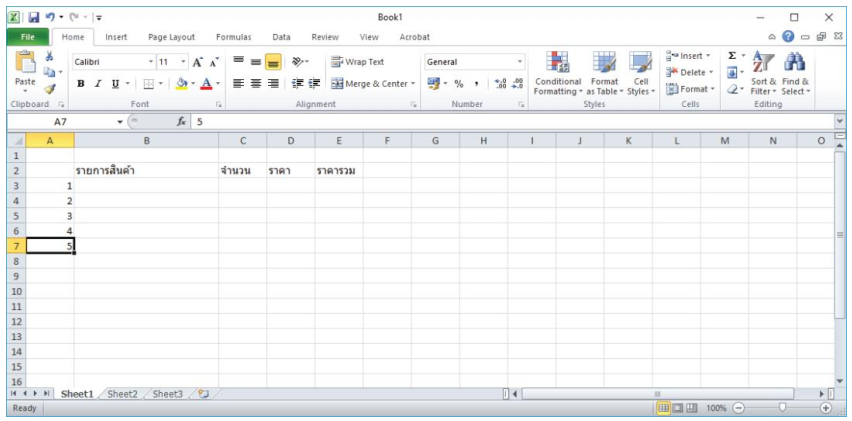
Task: Click the Save icon in Quick Access
Action: coord(33,17)
